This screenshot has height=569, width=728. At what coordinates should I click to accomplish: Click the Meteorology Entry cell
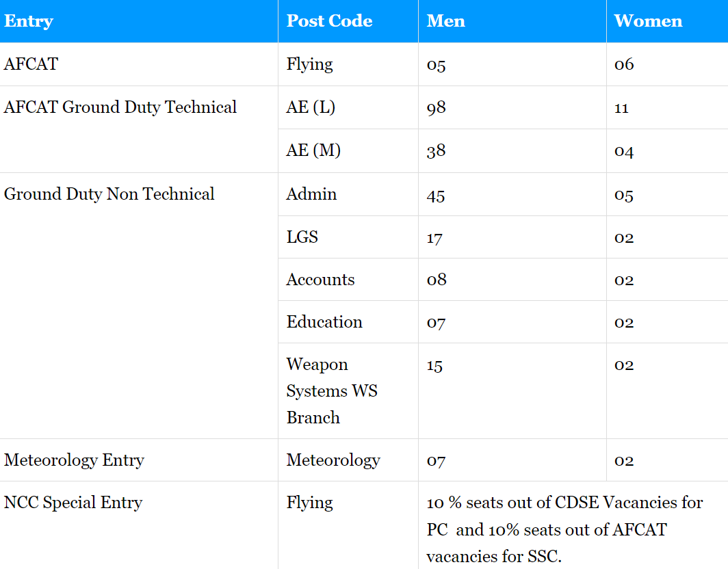[x=74, y=460]
